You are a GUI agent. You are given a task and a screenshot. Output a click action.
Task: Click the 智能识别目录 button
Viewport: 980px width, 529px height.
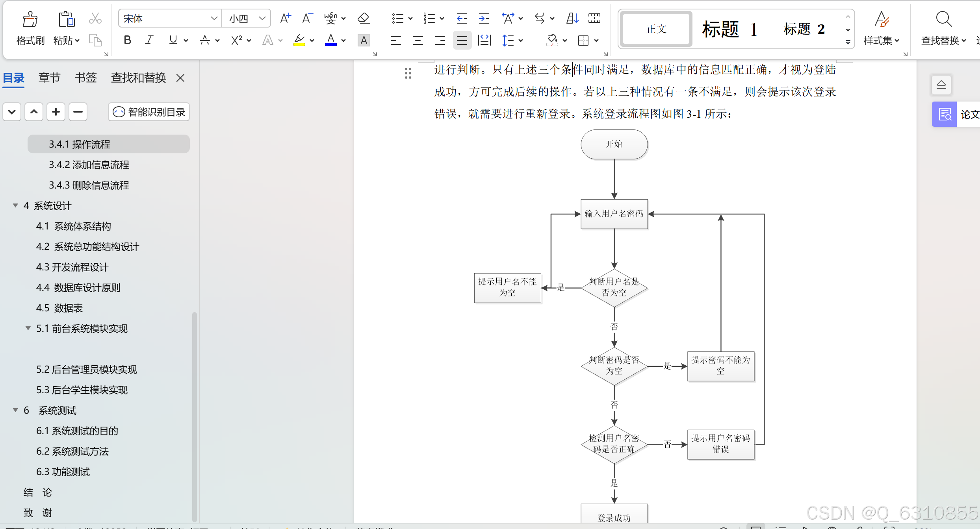(x=149, y=112)
